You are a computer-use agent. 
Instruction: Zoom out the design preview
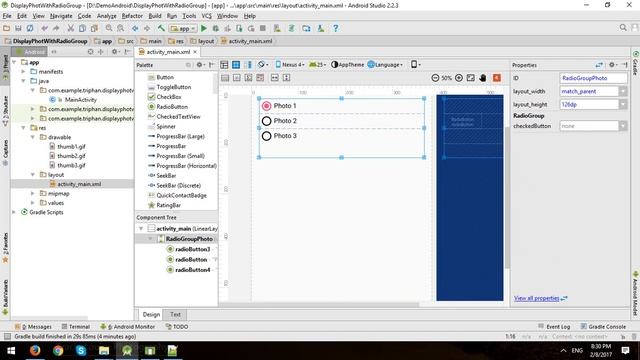(x=435, y=78)
